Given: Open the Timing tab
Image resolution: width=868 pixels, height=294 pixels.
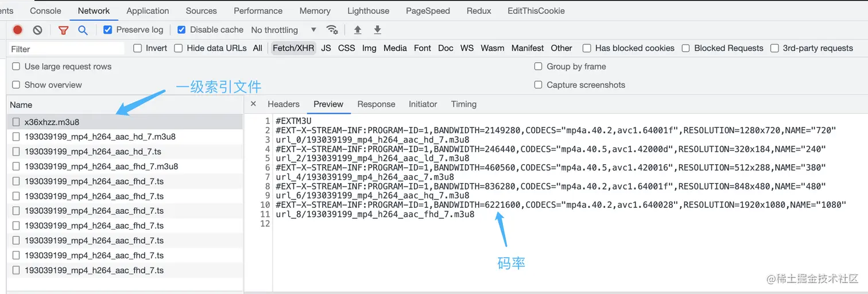Looking at the screenshot, I should coord(464,104).
